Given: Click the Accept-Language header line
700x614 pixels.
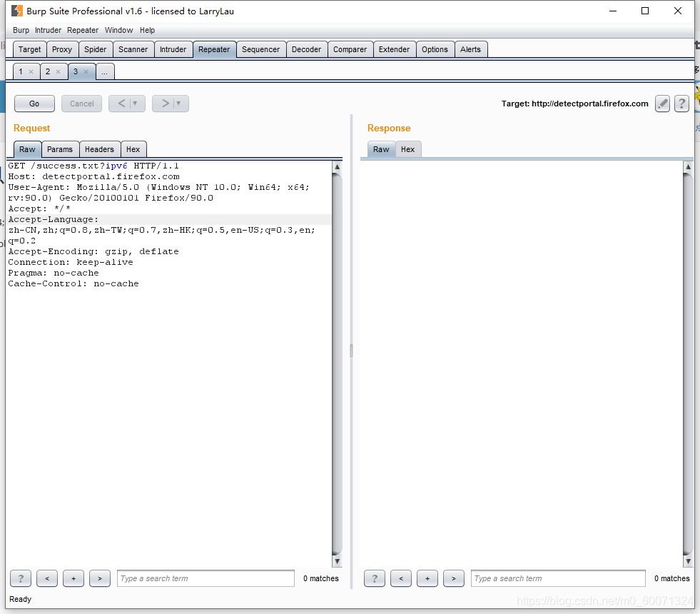Looking at the screenshot, I should [x=53, y=220].
